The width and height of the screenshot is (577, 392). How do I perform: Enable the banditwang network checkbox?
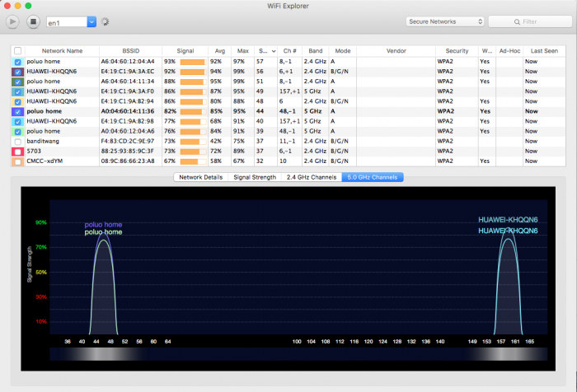[17, 141]
